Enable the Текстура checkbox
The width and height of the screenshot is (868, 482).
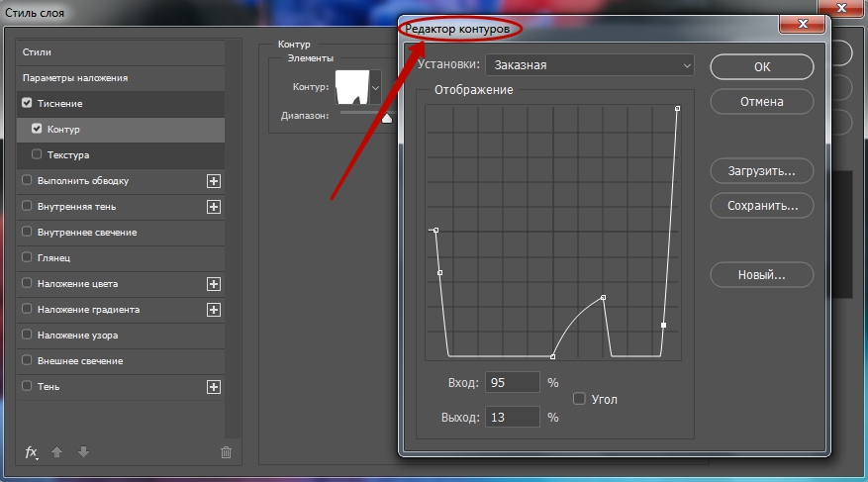[37, 154]
